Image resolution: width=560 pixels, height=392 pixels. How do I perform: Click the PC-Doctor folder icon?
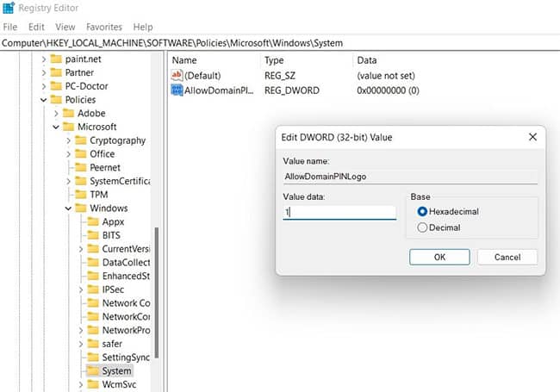(56, 86)
